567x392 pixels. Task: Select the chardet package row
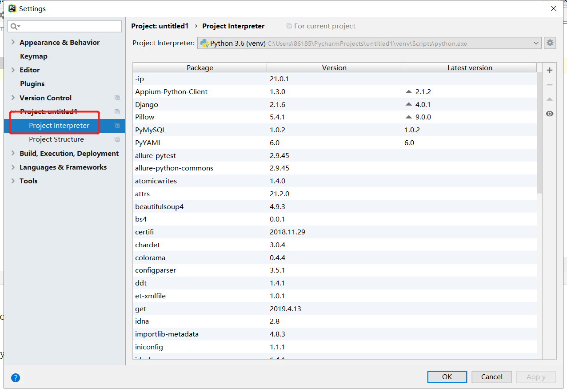(x=335, y=245)
